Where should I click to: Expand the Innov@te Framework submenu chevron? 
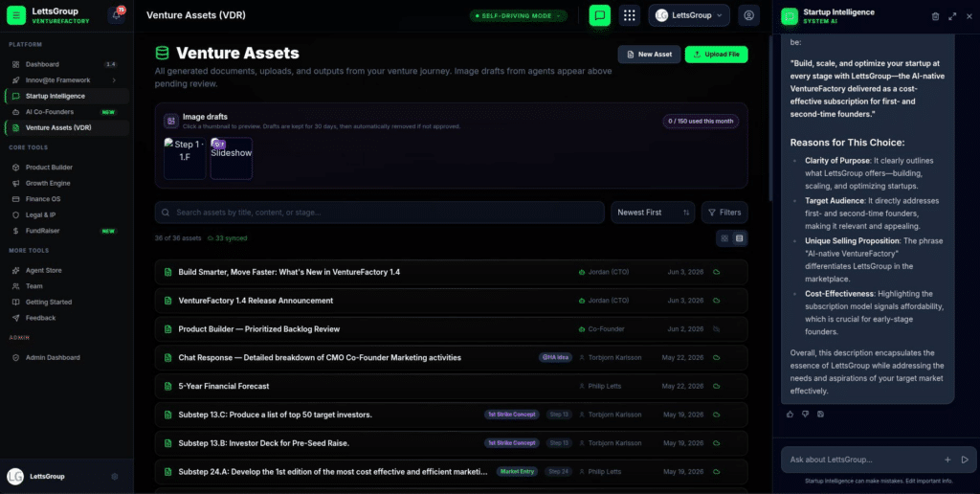114,80
